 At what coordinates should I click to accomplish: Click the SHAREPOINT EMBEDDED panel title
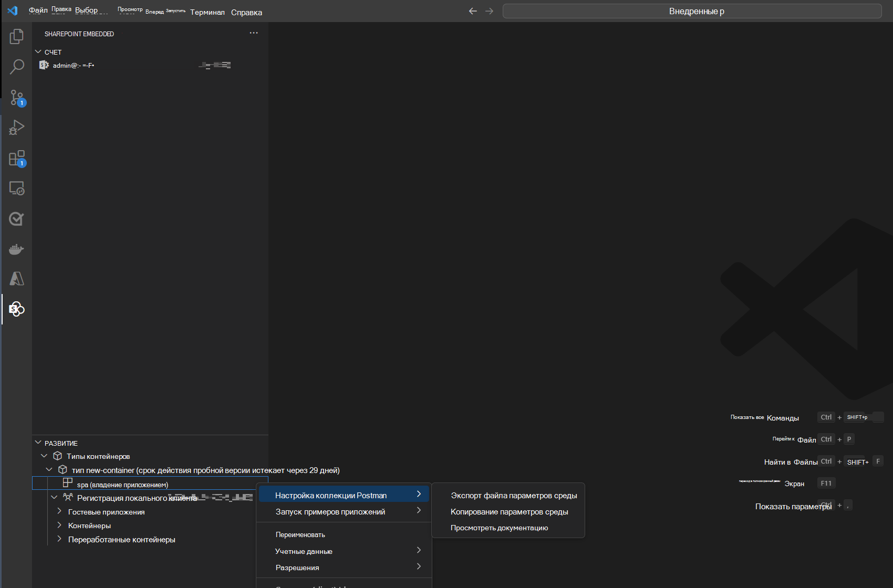(x=79, y=34)
